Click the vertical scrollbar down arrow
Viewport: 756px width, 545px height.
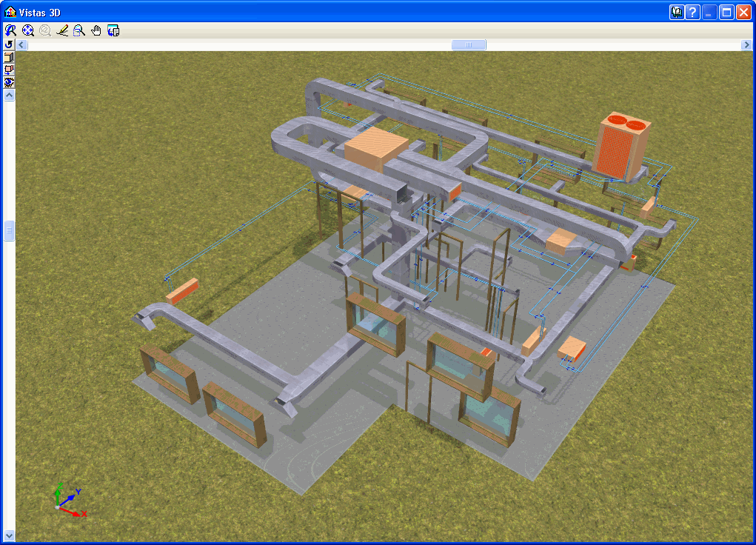[10, 535]
